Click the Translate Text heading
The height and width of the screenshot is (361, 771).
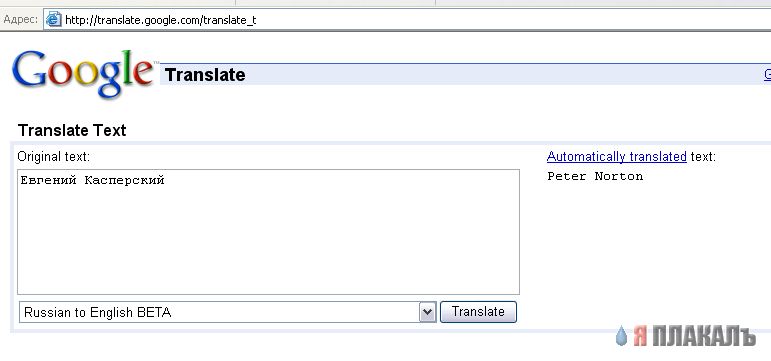click(72, 130)
